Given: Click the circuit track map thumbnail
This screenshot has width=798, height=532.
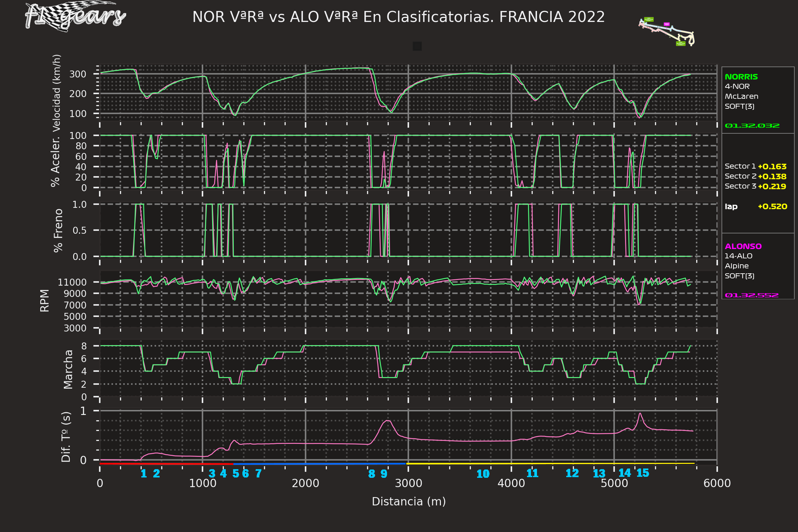Looking at the screenshot, I should [x=667, y=32].
